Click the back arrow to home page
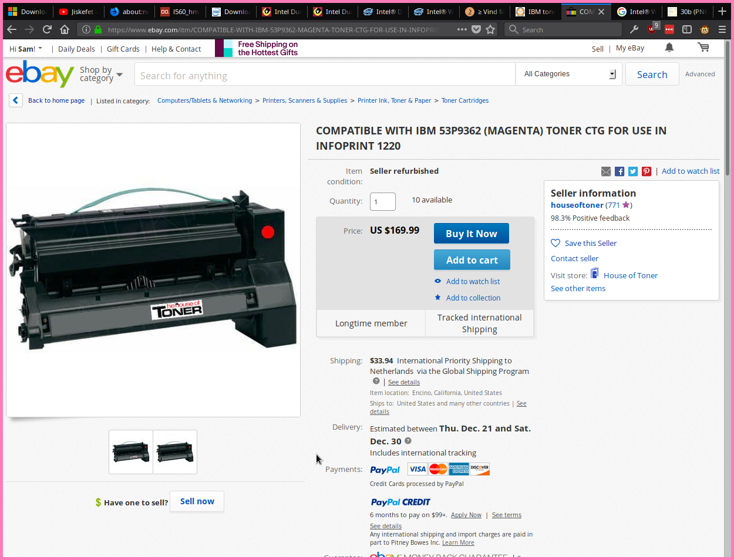Viewport: 734px width, 560px height. (x=16, y=100)
